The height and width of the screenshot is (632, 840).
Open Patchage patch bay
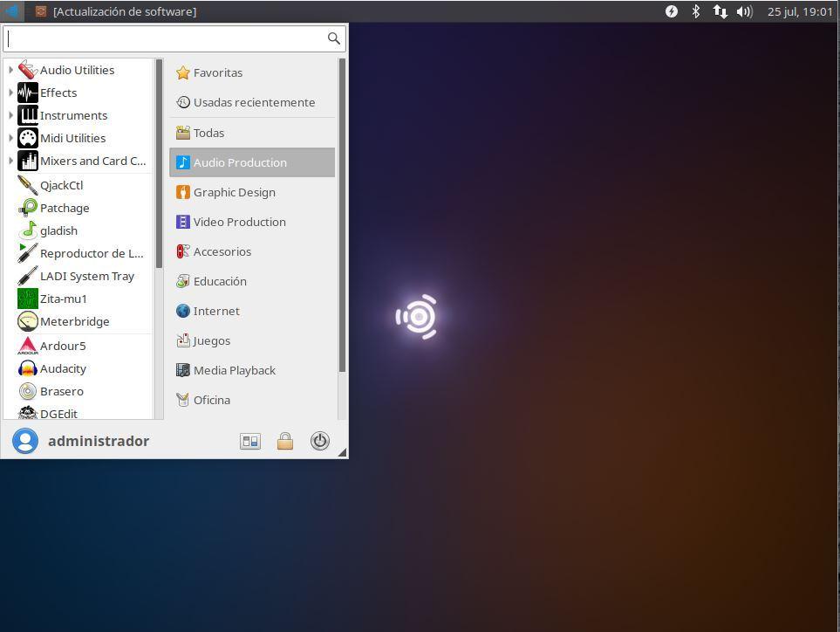coord(65,208)
